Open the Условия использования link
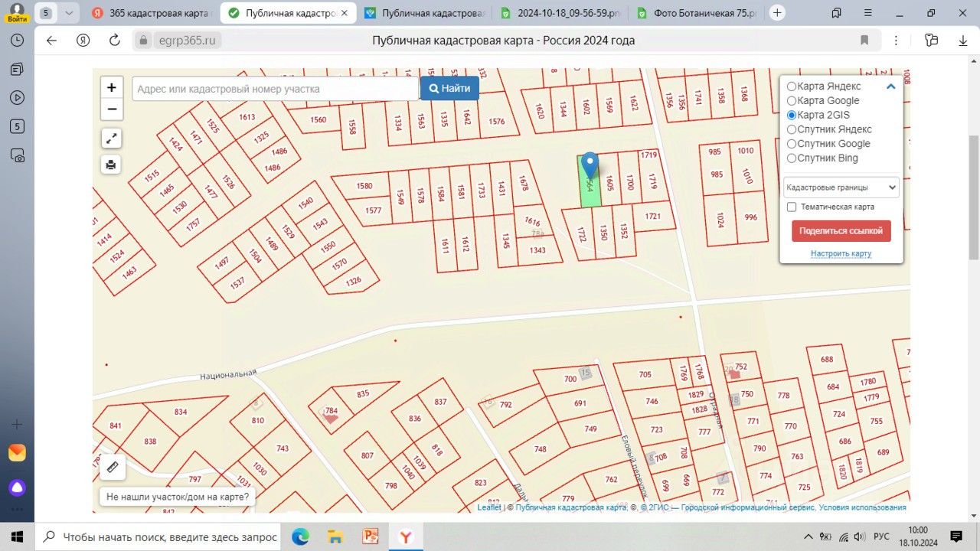The width and height of the screenshot is (980, 551). pyautogui.click(x=862, y=507)
